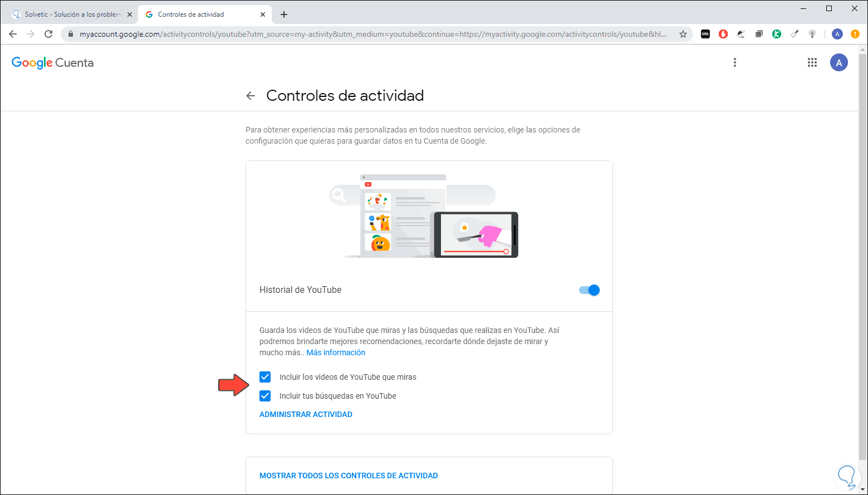Go back using arrow beside Controles de actividad
The image size is (868, 495).
(x=251, y=96)
